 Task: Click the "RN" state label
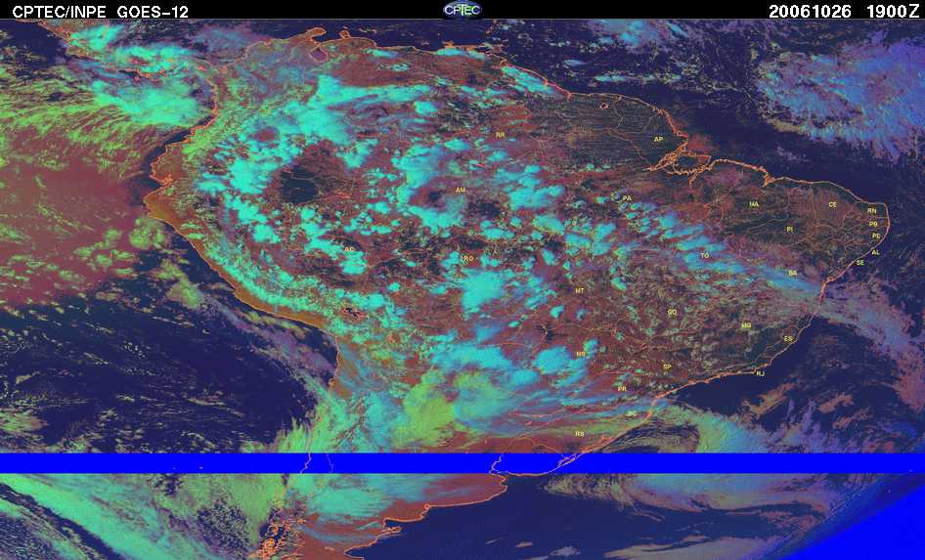click(872, 211)
